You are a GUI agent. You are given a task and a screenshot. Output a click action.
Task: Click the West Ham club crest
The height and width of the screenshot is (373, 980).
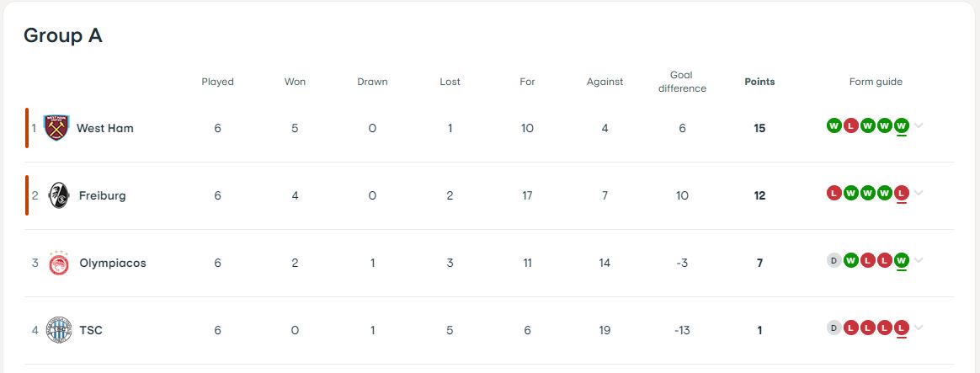(x=56, y=128)
